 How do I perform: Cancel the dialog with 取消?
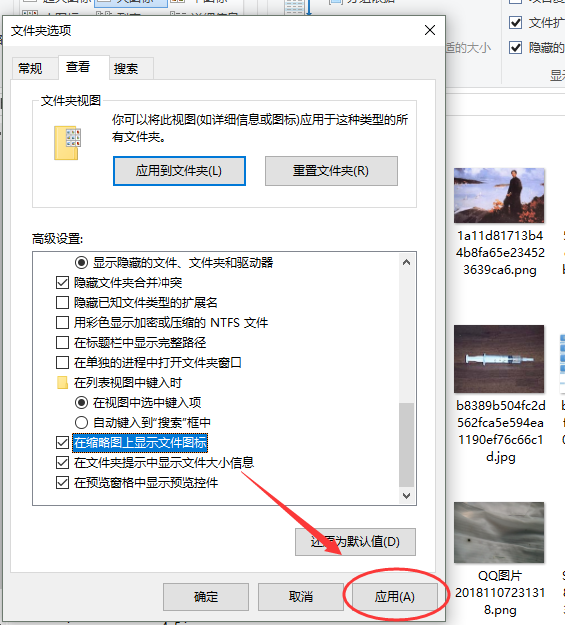(x=301, y=597)
